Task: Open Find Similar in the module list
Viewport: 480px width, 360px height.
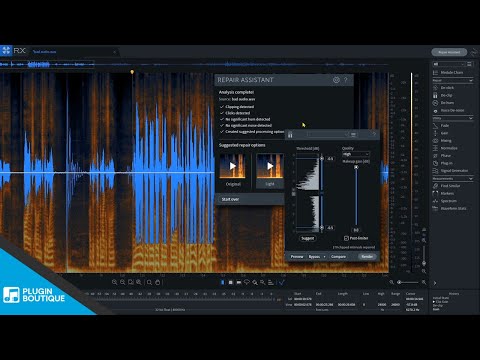Action: pyautogui.click(x=450, y=186)
